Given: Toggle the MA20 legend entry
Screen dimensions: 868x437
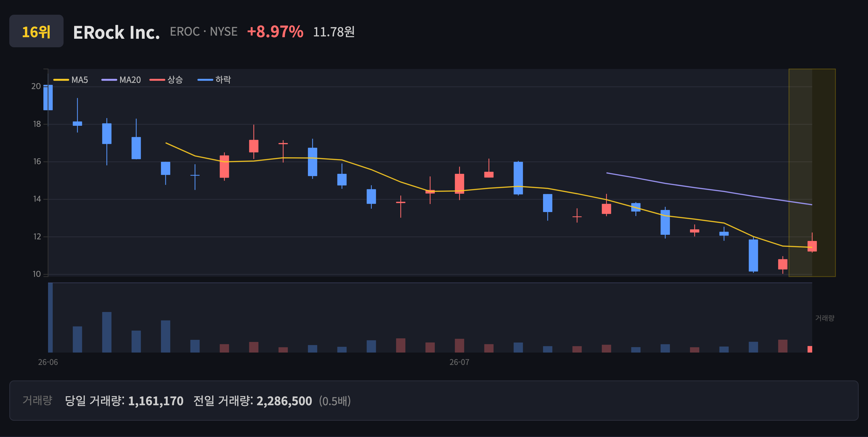Looking at the screenshot, I should click(x=121, y=80).
